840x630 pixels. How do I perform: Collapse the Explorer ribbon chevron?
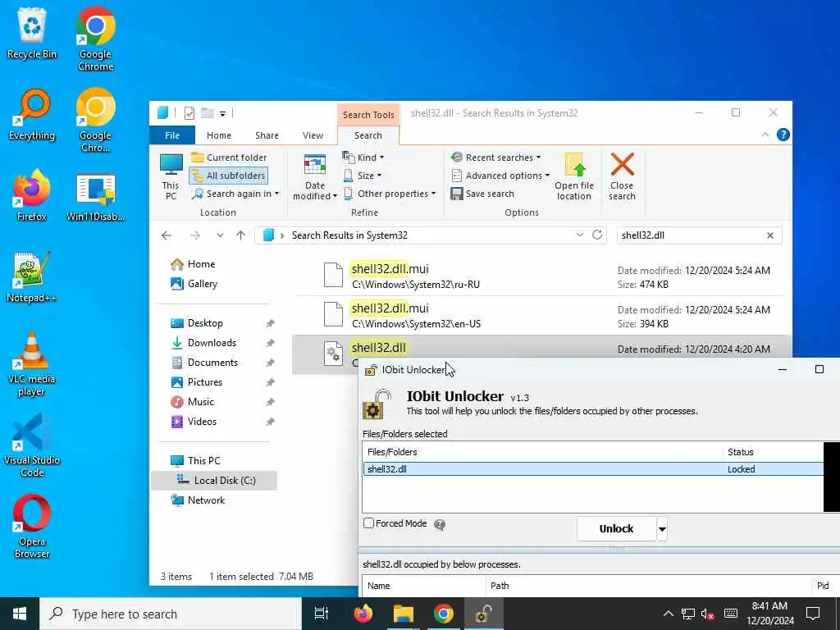(x=765, y=135)
